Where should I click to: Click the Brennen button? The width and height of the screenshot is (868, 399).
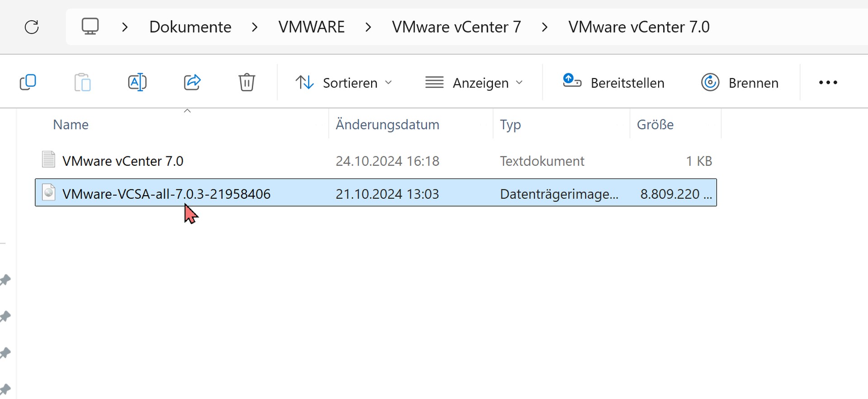740,83
